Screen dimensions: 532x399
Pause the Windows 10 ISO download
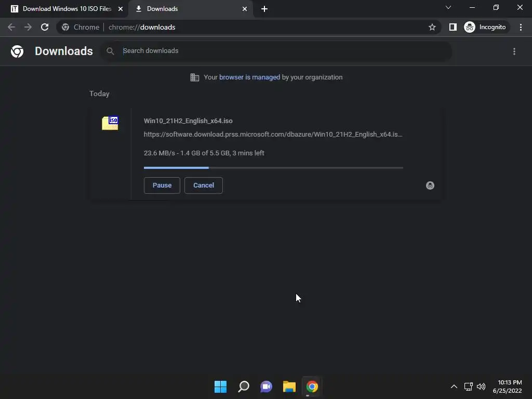(x=162, y=185)
